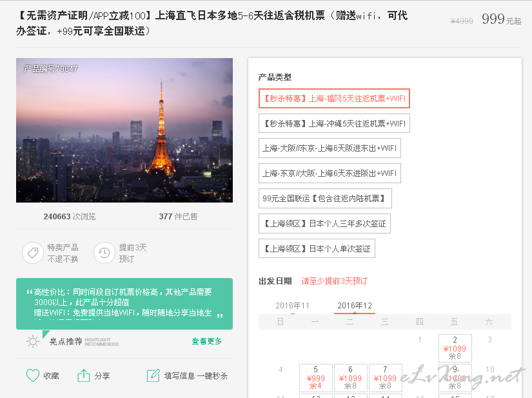532x398 pixels.
Task: Select 日本个人三年多次签证 option
Action: point(324,224)
